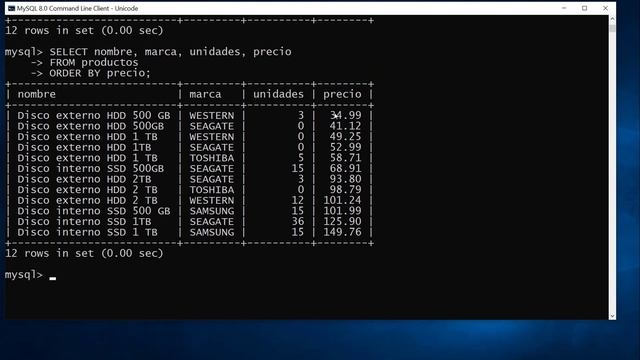
Task: Click the price value 41.12
Action: [345, 126]
